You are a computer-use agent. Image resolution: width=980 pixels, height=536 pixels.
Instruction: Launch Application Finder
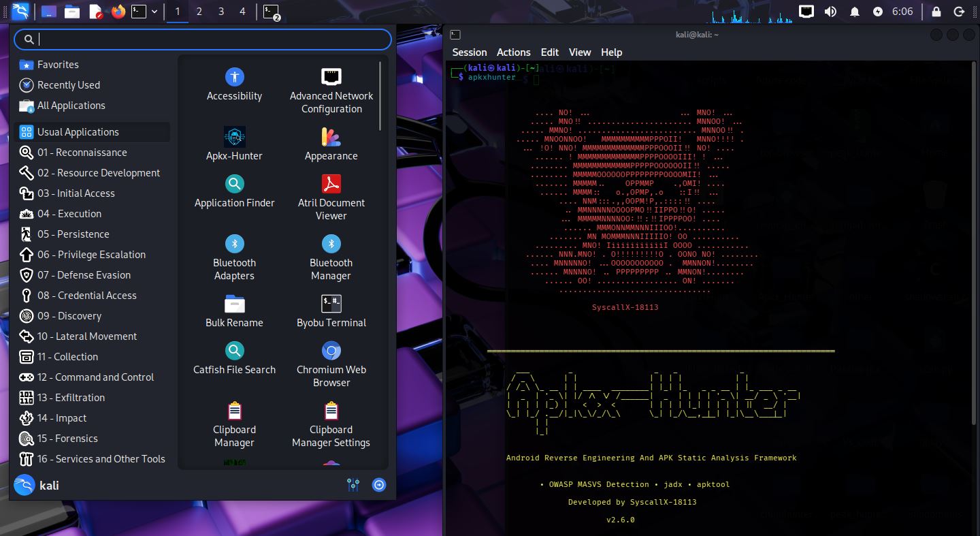(x=234, y=191)
